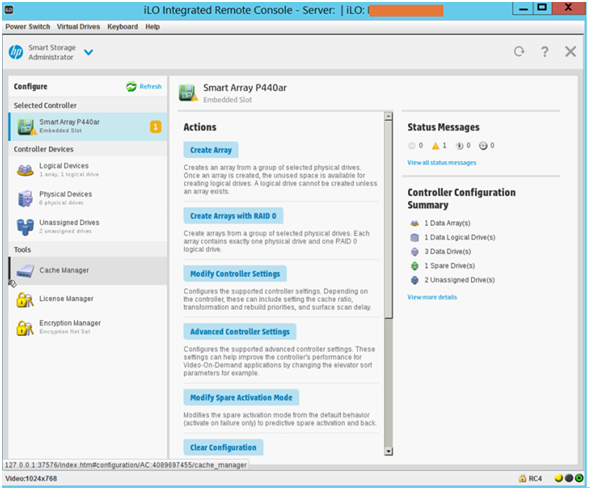Click the dark gray status indicator
Screen dimensions: 592x490
click(569, 478)
